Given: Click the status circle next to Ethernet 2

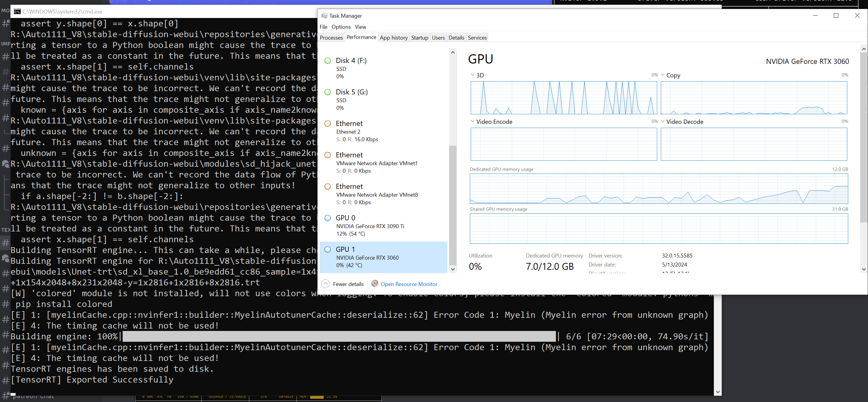Looking at the screenshot, I should coord(327,124).
